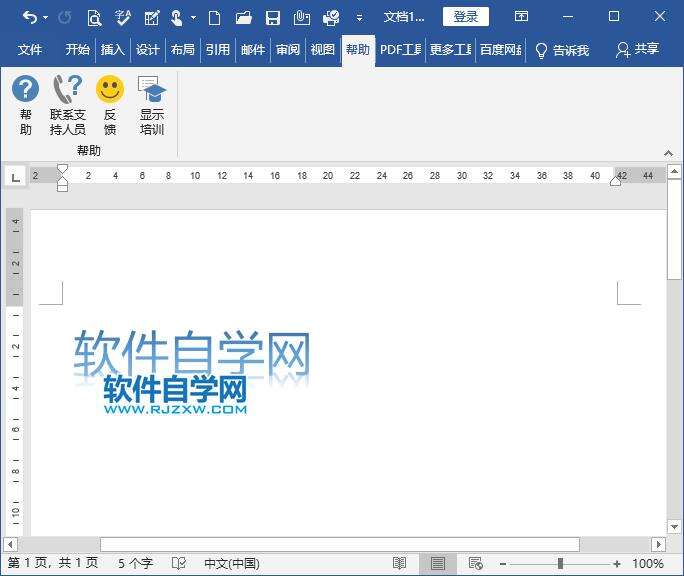This screenshot has width=684, height=576.
Task: Click language 中文(中国) in status bar
Action: point(232,563)
